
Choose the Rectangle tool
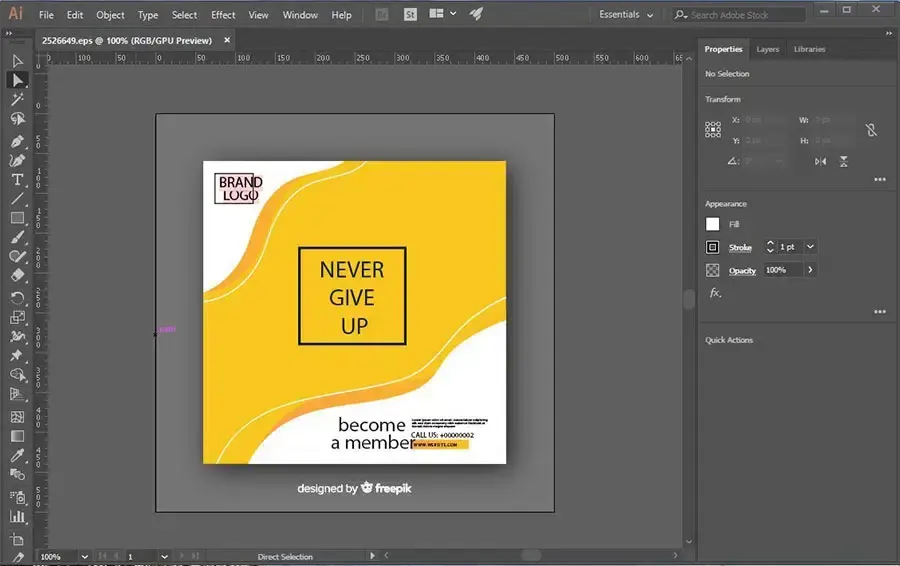(17, 218)
